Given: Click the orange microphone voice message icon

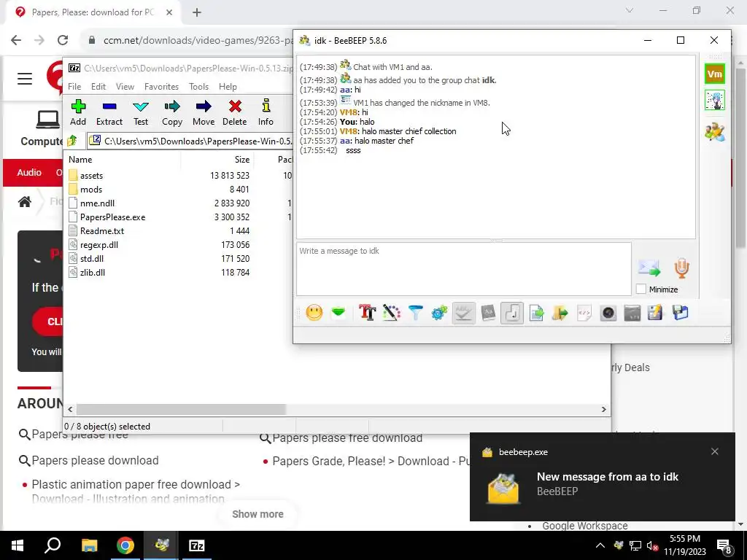Looking at the screenshot, I should point(682,268).
